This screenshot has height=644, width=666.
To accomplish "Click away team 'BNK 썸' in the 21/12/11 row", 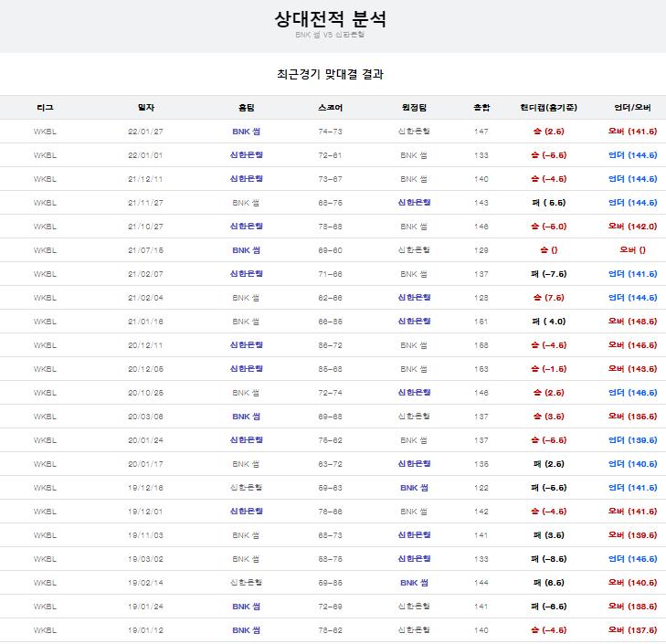I will click(414, 179).
